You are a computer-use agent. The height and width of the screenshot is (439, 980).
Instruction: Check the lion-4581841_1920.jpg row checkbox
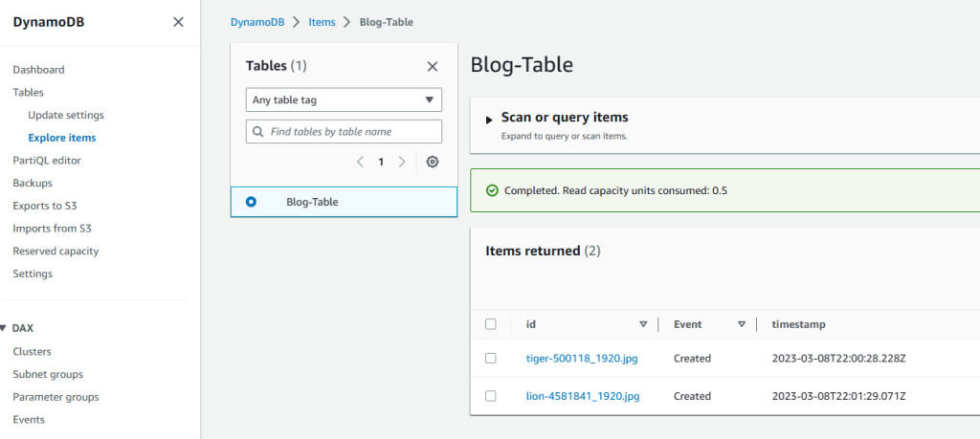[x=491, y=396]
